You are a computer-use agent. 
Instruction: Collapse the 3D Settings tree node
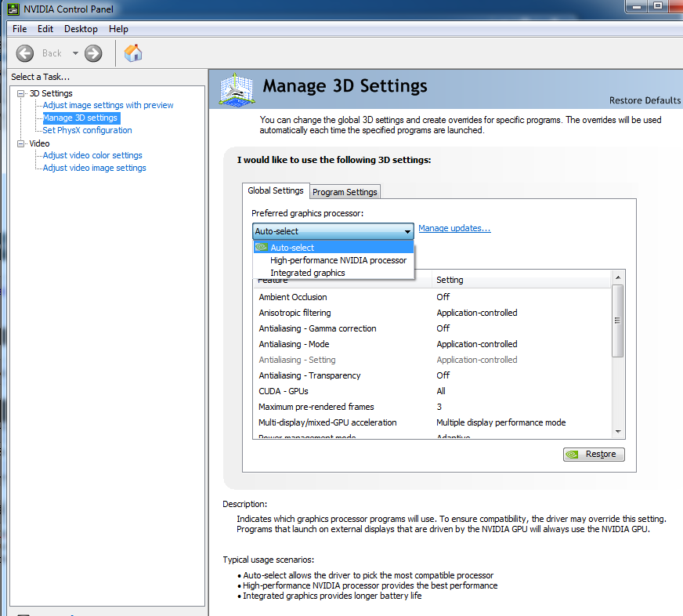[20, 93]
